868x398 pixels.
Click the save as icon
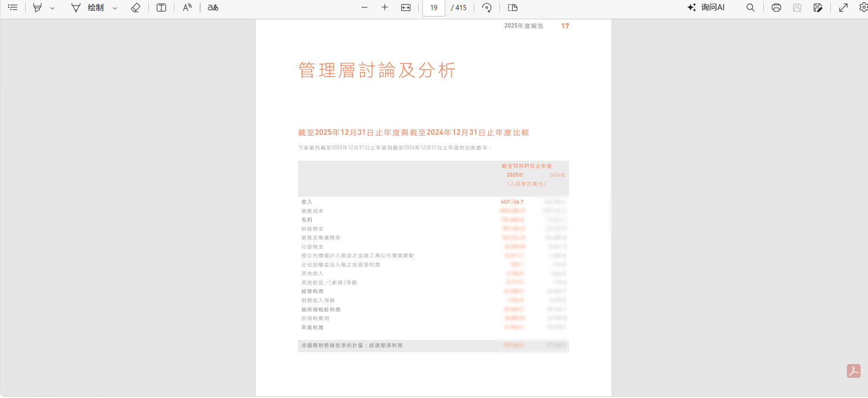pyautogui.click(x=818, y=7)
